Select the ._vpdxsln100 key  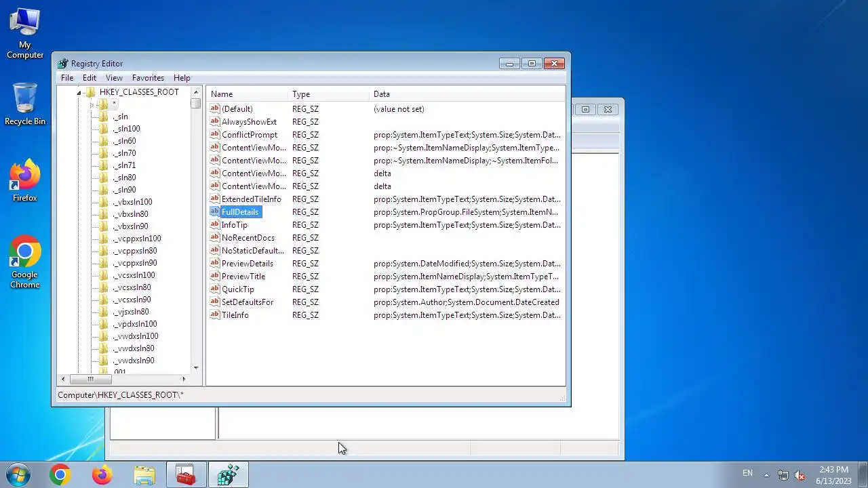click(x=134, y=324)
